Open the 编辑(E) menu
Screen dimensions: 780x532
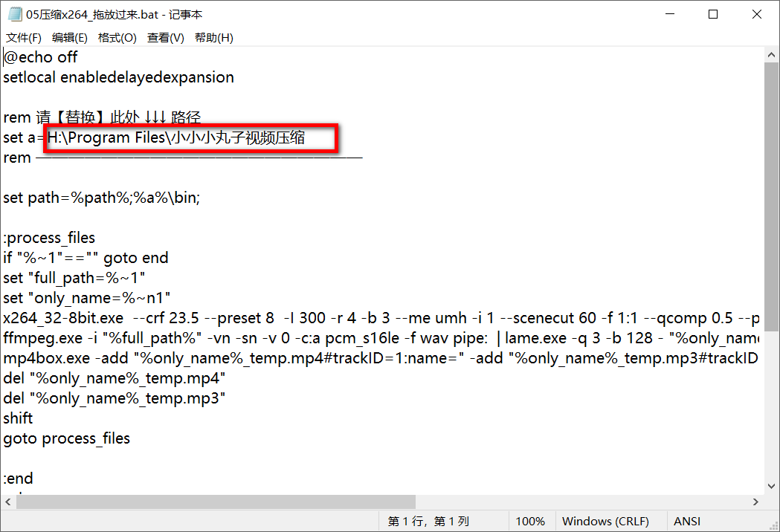pos(70,38)
